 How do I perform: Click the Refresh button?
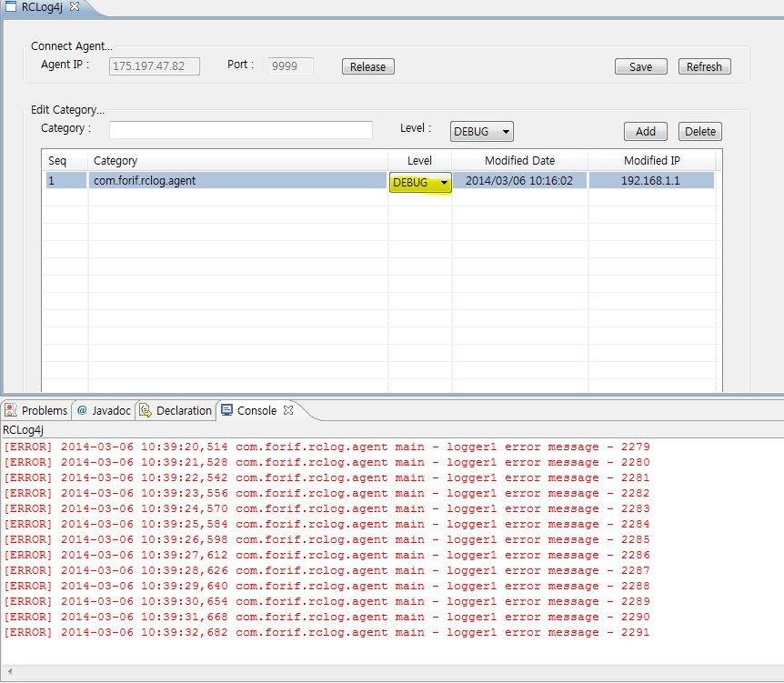(x=705, y=66)
